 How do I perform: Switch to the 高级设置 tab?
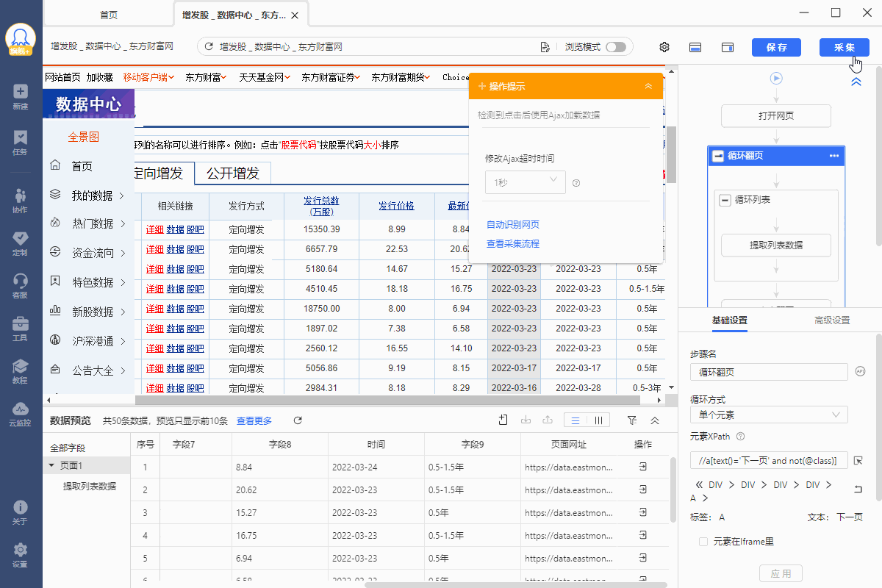pos(832,320)
